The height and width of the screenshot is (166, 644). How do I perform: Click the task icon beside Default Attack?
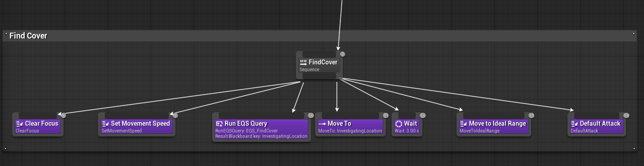[x=574, y=124]
